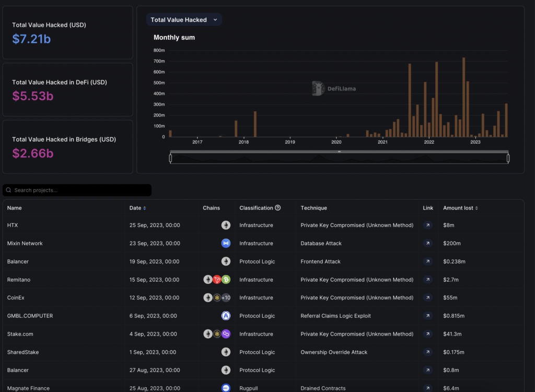Click the $200m amount lost cell
The image size is (535, 392).
tap(452, 243)
